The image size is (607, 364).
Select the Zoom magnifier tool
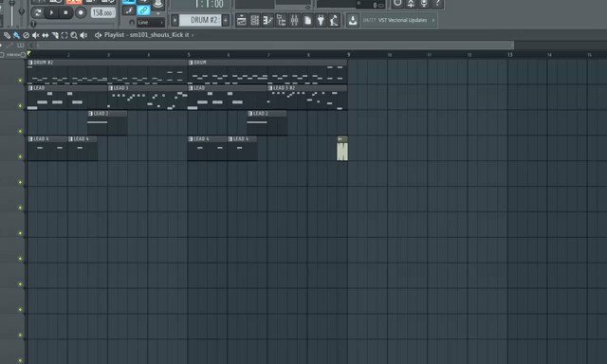(x=74, y=35)
